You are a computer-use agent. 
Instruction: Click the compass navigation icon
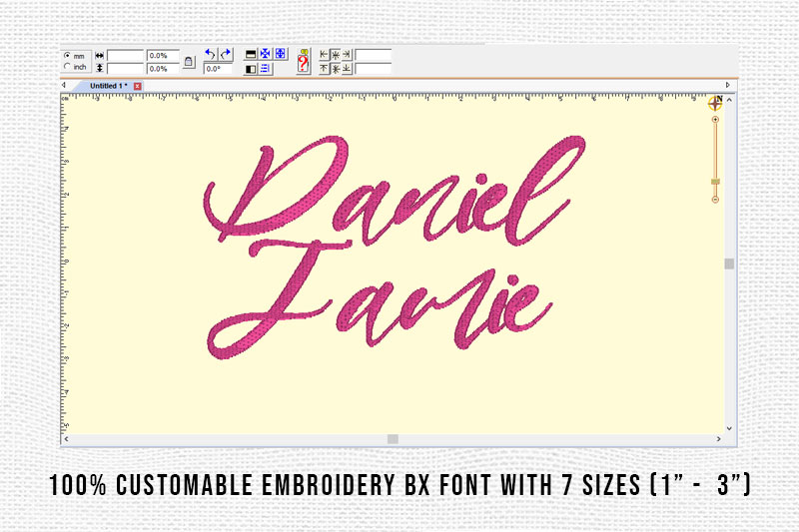coord(715,103)
